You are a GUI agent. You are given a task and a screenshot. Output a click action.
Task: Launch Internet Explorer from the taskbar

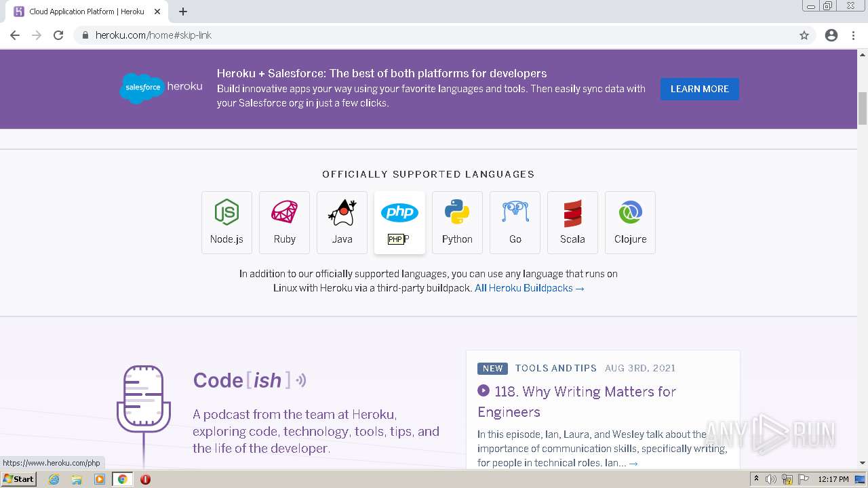pyautogui.click(x=54, y=479)
